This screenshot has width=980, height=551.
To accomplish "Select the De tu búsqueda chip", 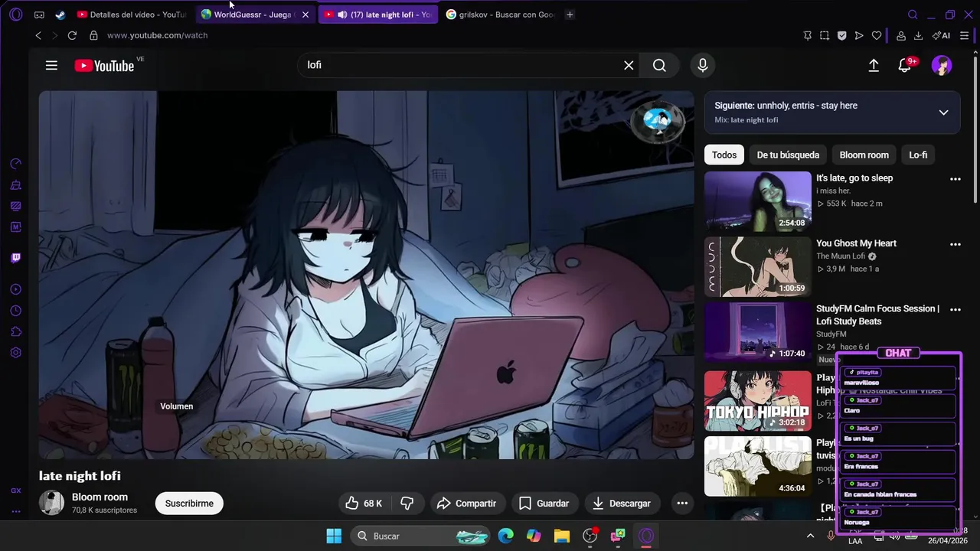I will 788,155.
